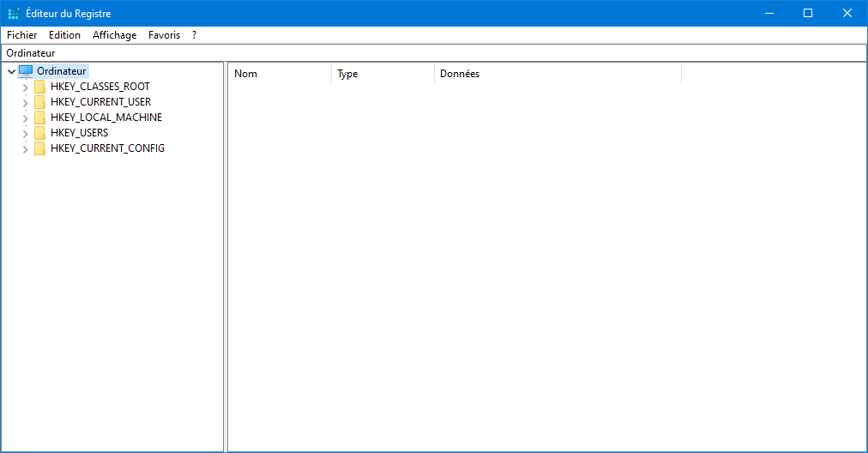Expand the HKEY_CURRENT_USER key
The height and width of the screenshot is (453, 868).
[x=25, y=103]
